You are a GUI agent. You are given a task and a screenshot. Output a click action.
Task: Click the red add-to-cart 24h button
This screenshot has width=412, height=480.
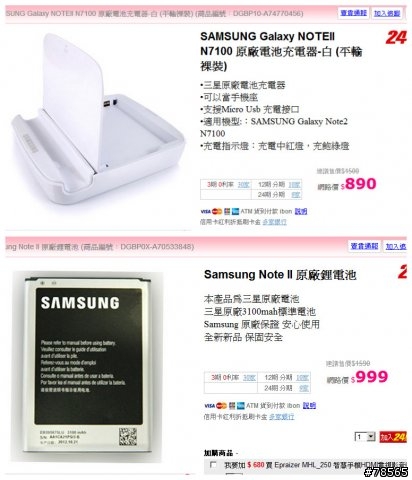click(x=393, y=437)
